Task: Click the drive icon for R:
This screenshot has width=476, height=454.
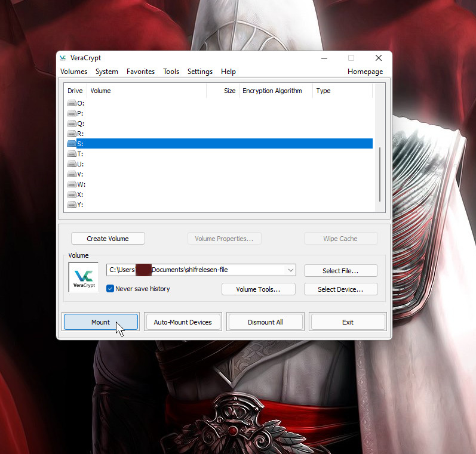Action: [x=71, y=134]
